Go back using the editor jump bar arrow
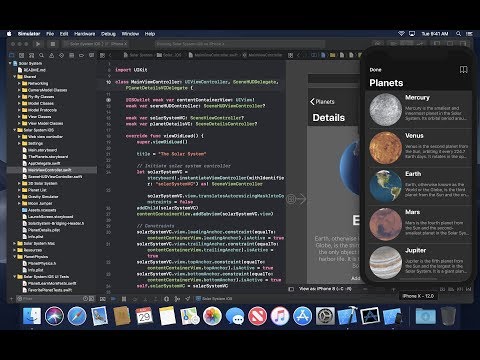 point(110,55)
